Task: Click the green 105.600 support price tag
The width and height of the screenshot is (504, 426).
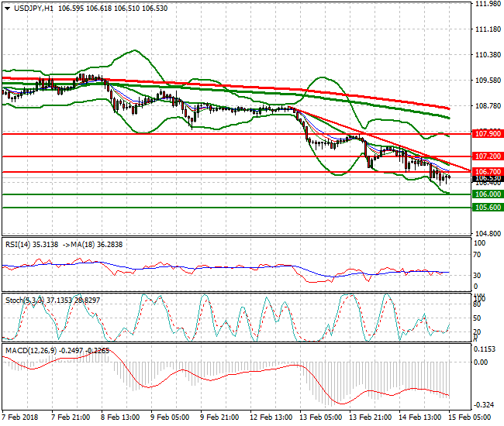Action: [487, 208]
